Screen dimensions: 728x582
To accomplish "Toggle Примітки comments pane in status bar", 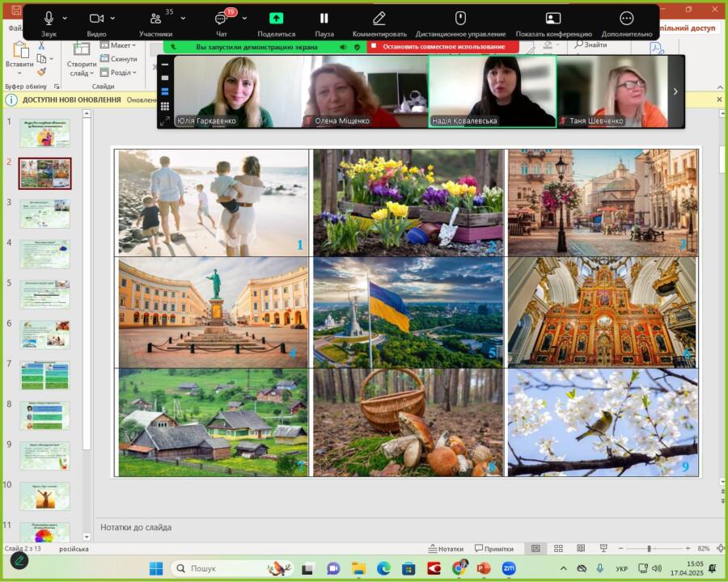I will coord(494,549).
